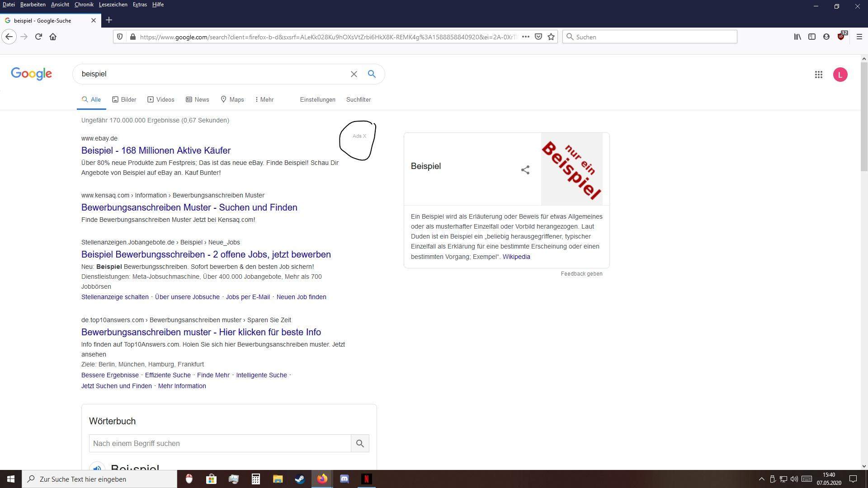Click the share icon in the Beispiel panel
The height and width of the screenshot is (488, 868).
[525, 170]
